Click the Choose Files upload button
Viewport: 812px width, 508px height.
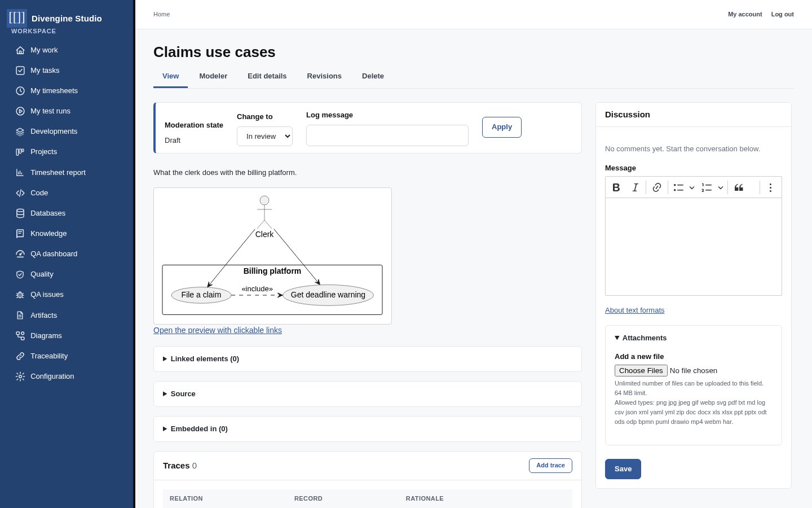[x=641, y=371]
